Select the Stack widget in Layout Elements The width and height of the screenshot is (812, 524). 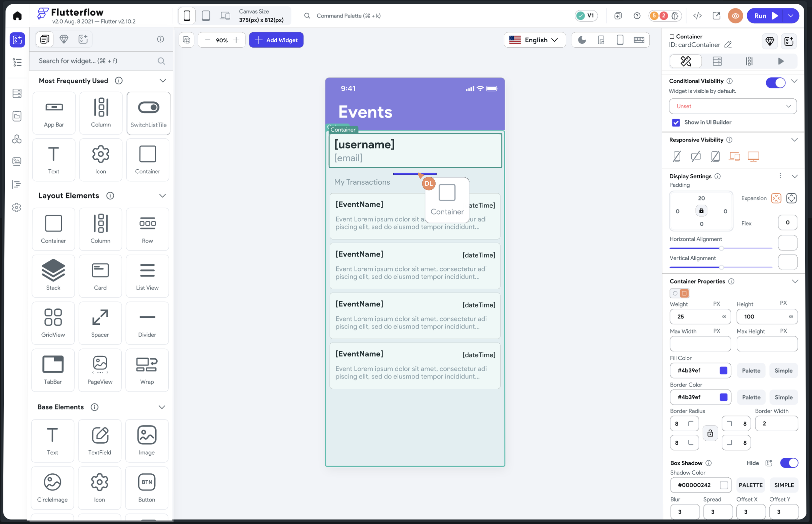[x=53, y=275]
